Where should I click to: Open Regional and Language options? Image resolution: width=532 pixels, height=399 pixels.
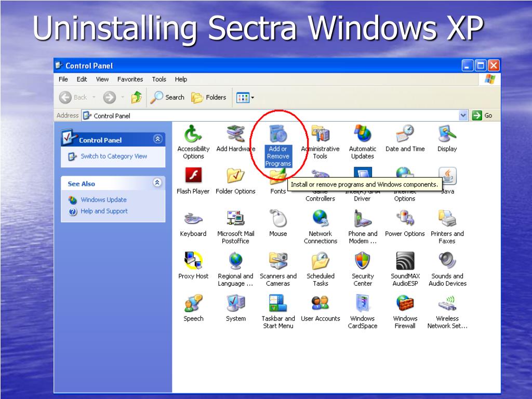click(x=235, y=261)
